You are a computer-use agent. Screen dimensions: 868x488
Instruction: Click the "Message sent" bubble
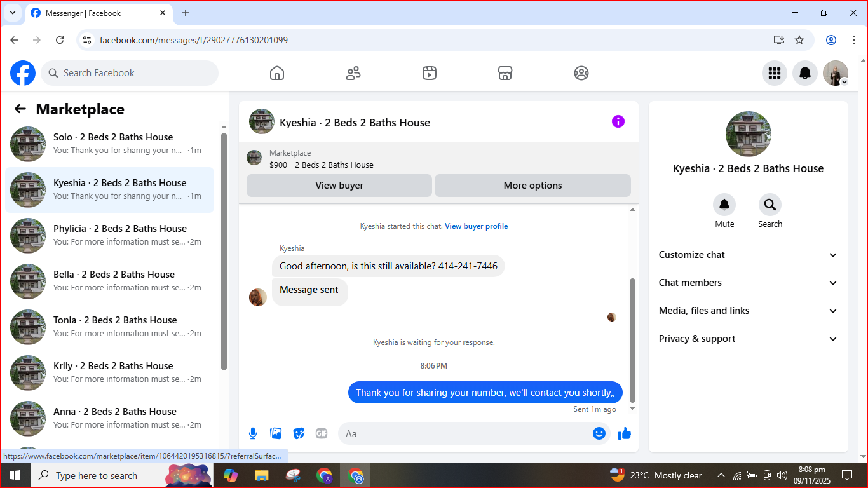click(x=309, y=291)
